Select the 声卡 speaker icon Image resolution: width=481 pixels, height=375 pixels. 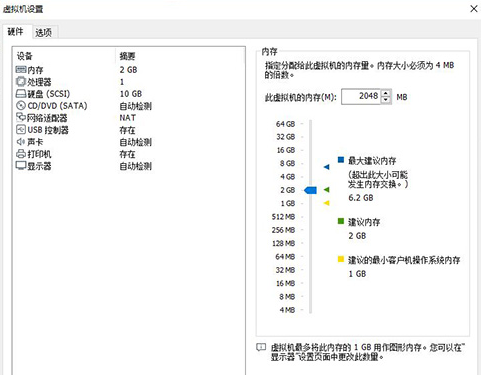point(21,142)
